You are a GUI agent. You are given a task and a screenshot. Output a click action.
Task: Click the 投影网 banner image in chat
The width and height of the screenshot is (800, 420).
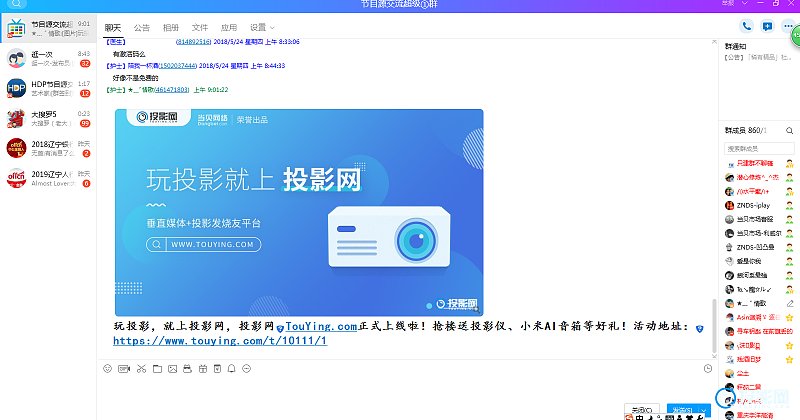point(299,212)
